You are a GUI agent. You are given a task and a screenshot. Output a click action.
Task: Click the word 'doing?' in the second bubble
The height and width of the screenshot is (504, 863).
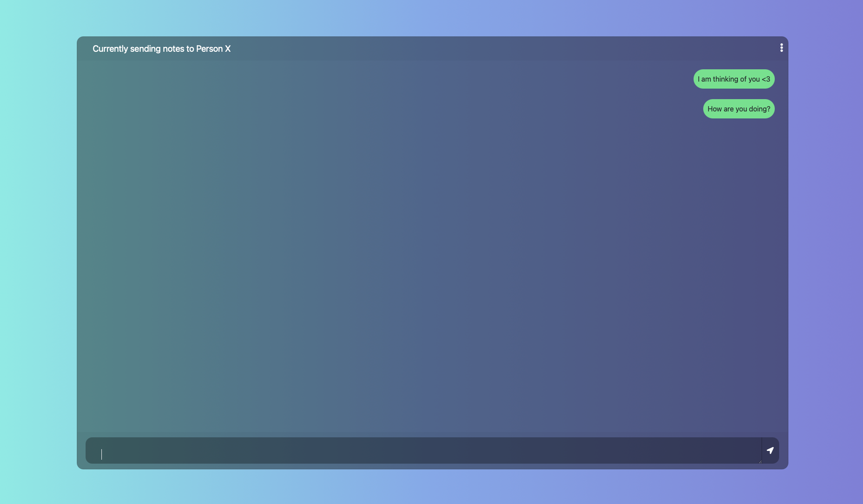[759, 109]
